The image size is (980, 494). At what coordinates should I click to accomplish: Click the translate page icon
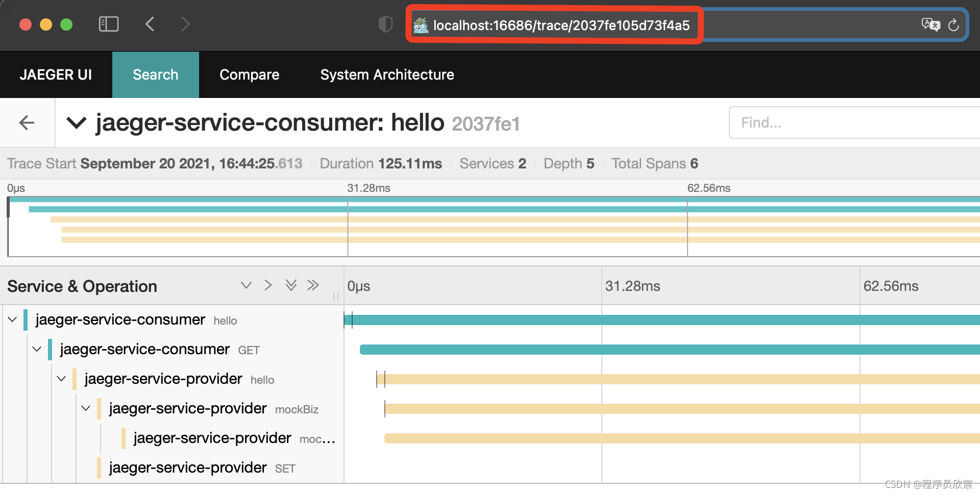tap(930, 24)
